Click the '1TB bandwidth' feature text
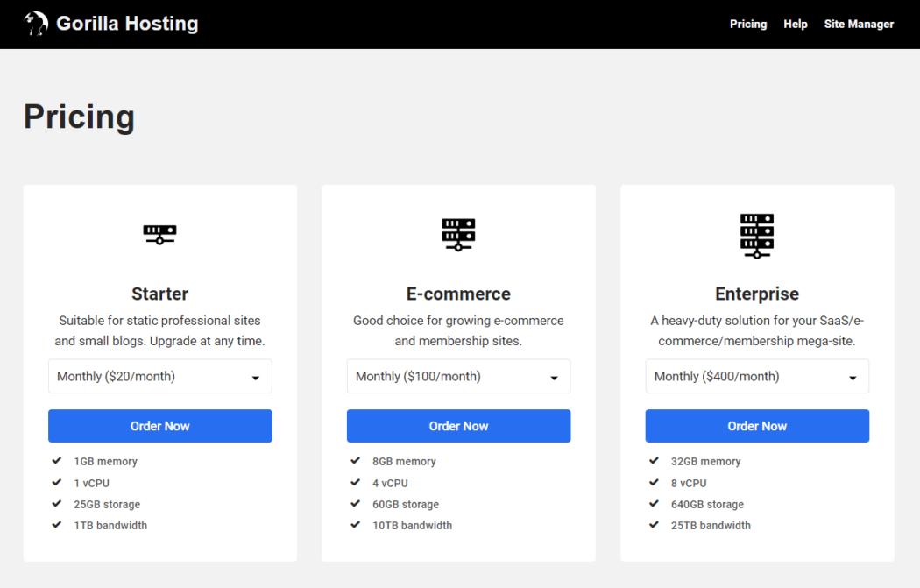This screenshot has height=588, width=920. pos(110,525)
